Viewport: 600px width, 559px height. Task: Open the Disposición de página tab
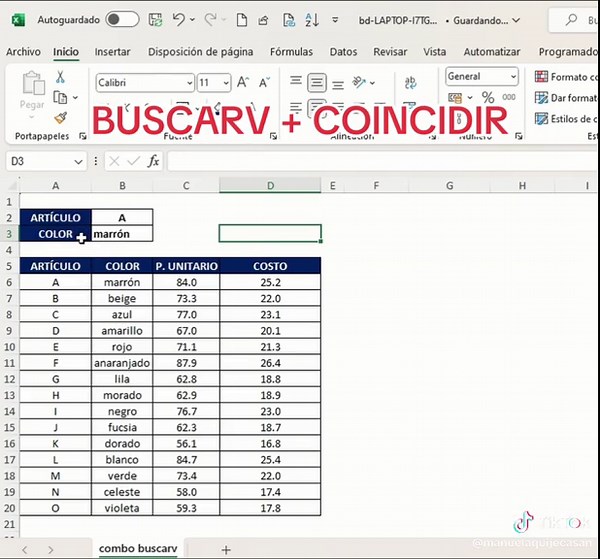[201, 52]
